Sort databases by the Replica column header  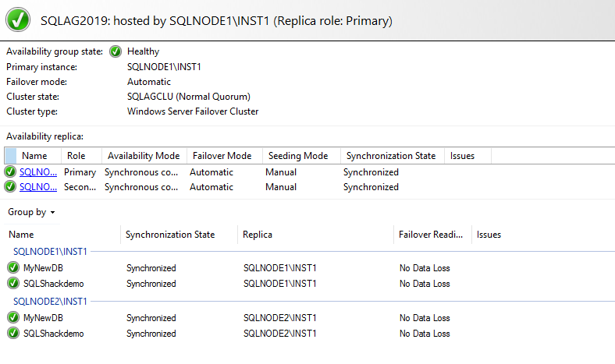[258, 235]
